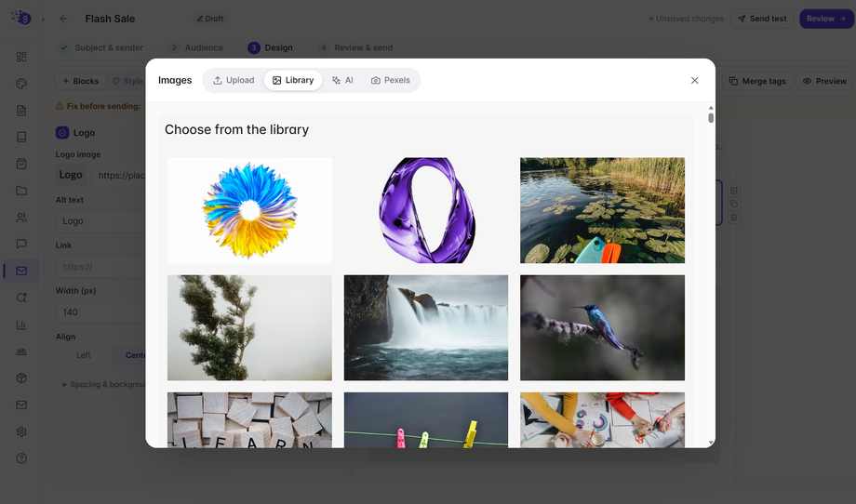Select the hummingbird on branch photo

point(602,327)
